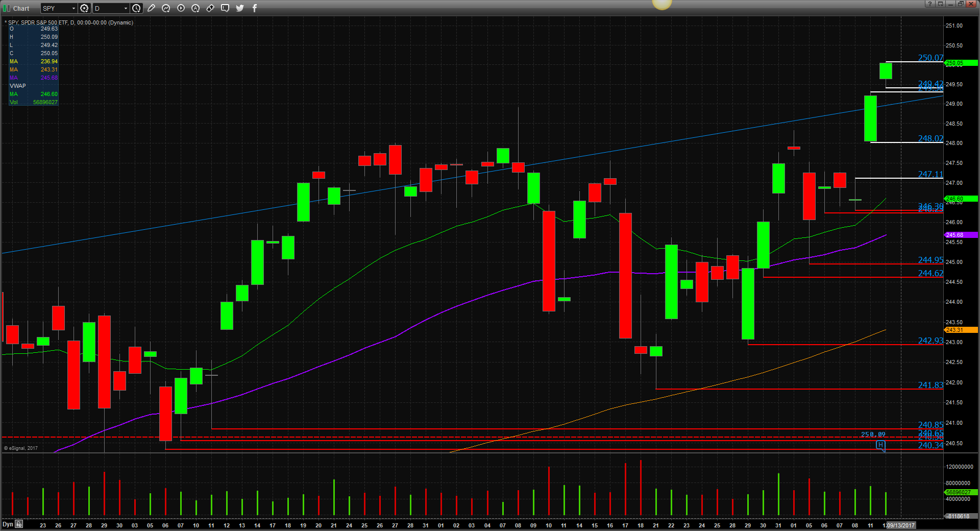The image size is (980, 531).
Task: Click the eSignal 2017 copyright text
Action: [x=21, y=448]
